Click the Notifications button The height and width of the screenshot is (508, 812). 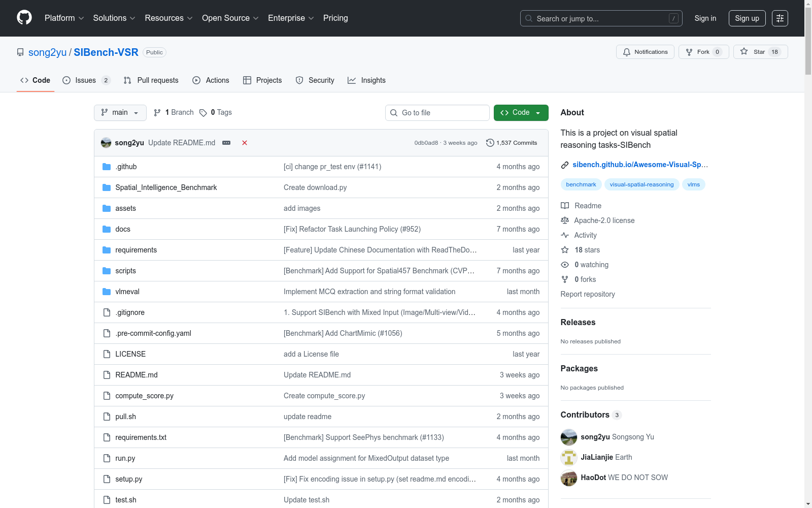646,52
